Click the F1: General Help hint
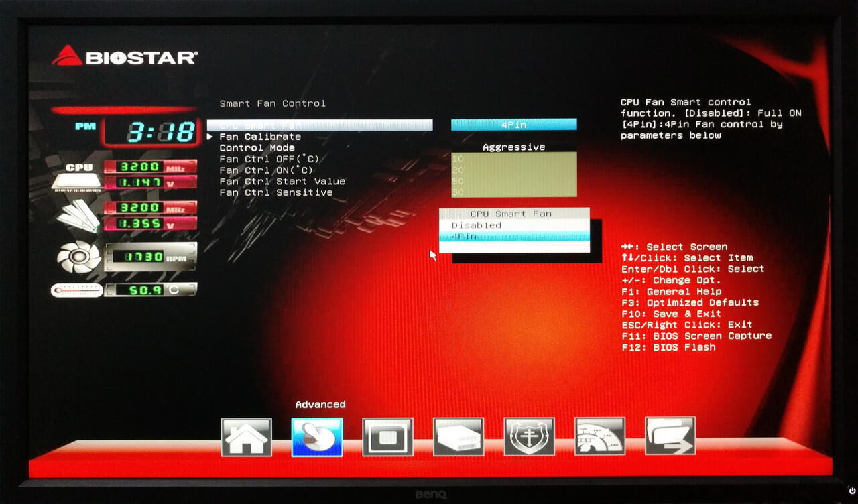 pyautogui.click(x=671, y=292)
